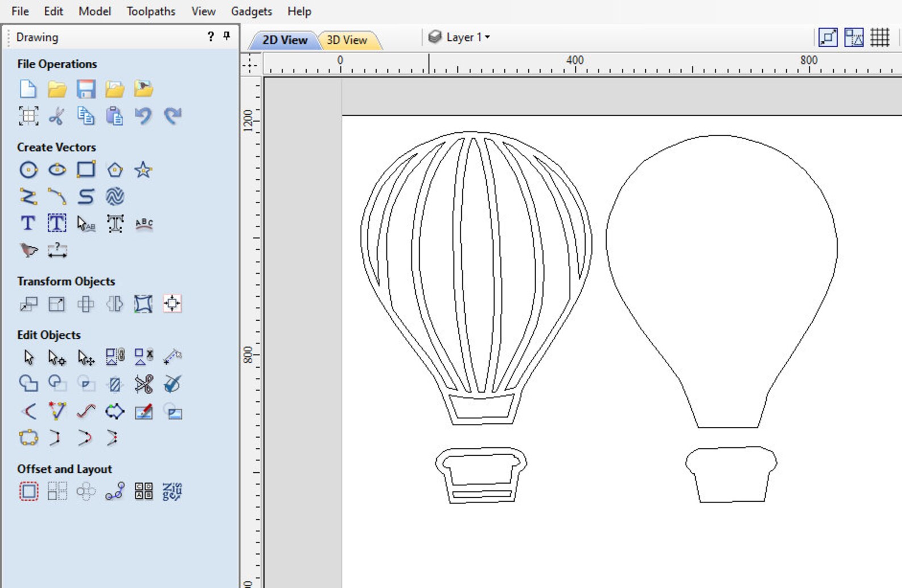The width and height of the screenshot is (902, 588).
Task: Select the Set Size tool
Action: click(57, 304)
